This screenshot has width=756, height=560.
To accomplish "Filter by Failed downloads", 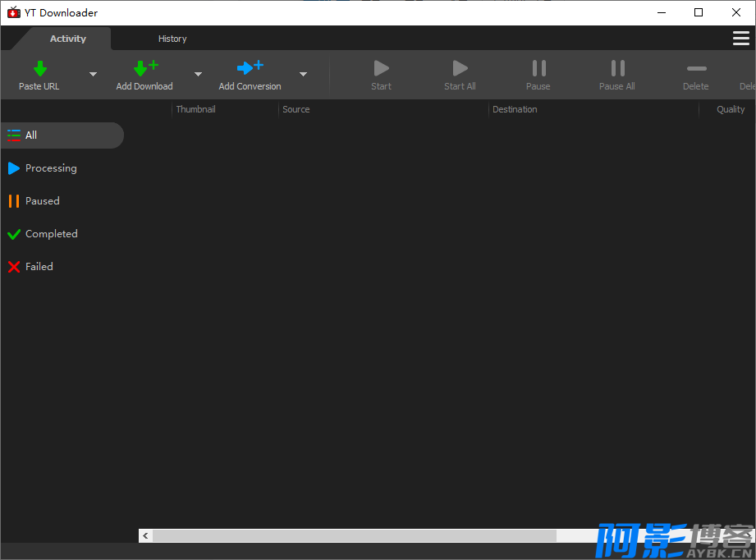I will tap(30, 267).
